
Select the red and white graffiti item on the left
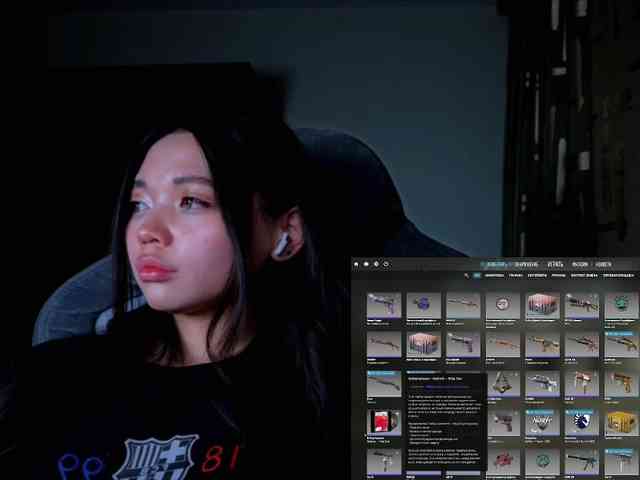383,422
